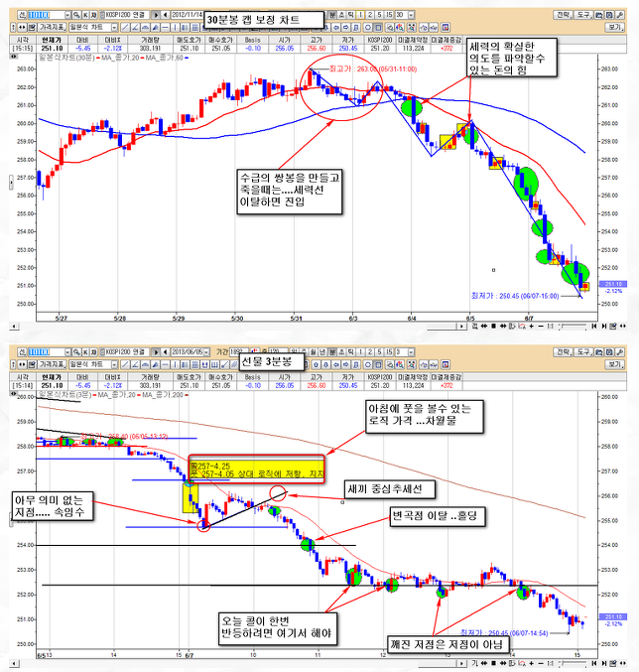Image resolution: width=639 pixels, height=672 pixels.
Task: Select the vertical line tool in the 30분봉 chart
Action: click(x=175, y=28)
